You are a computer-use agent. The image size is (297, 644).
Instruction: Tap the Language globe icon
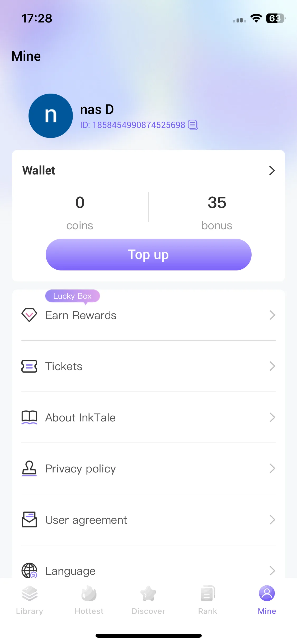[x=29, y=570]
